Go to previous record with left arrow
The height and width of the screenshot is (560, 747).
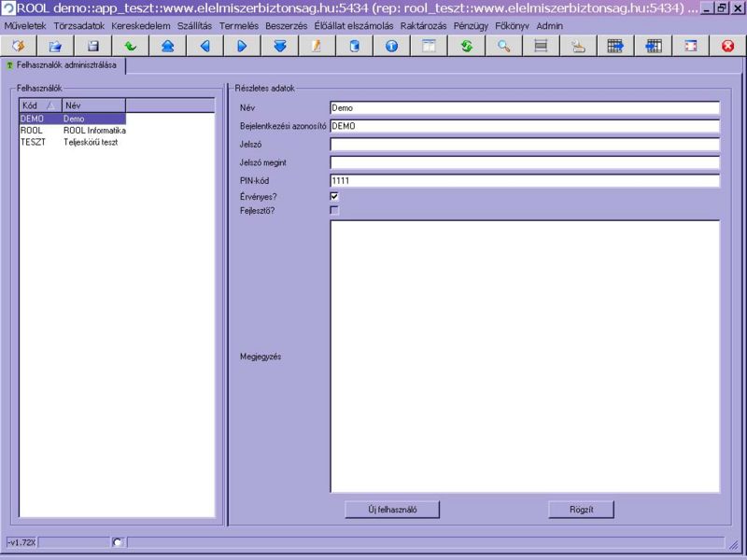205,46
